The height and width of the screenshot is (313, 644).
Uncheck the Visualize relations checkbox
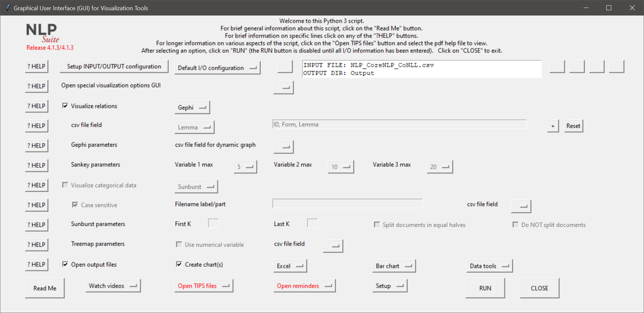pos(65,105)
